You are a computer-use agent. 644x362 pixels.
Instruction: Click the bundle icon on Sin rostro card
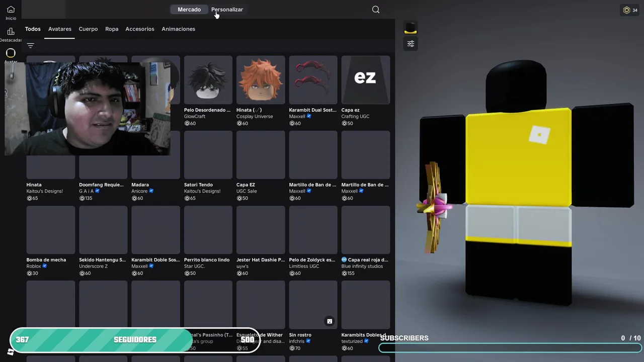330,321
